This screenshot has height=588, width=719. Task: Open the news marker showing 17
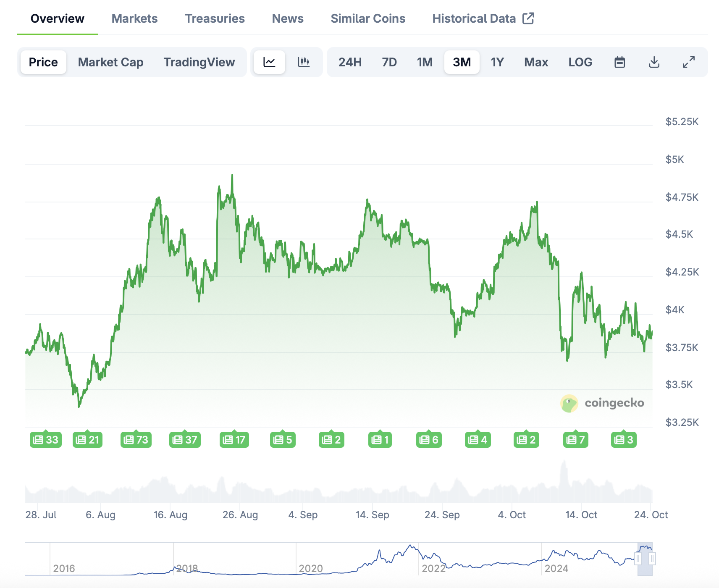[x=234, y=440]
